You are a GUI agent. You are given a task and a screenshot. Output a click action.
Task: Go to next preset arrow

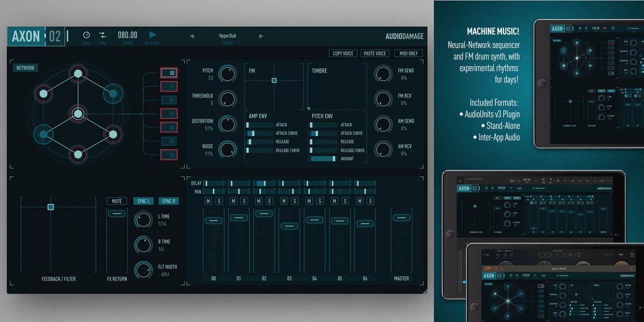click(261, 36)
